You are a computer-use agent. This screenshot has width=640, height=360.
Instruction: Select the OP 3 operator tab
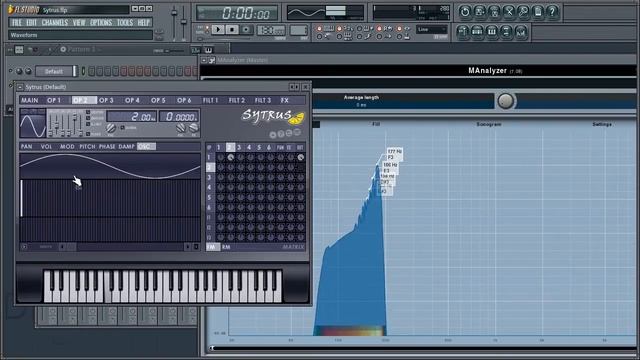click(106, 100)
